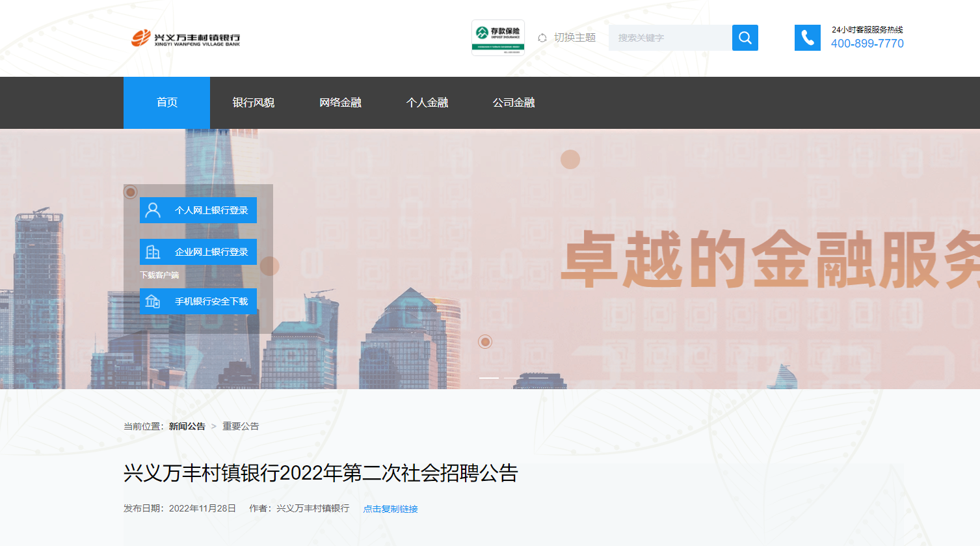Click the 搜索关键字 search input field
980x546 pixels.
(670, 38)
